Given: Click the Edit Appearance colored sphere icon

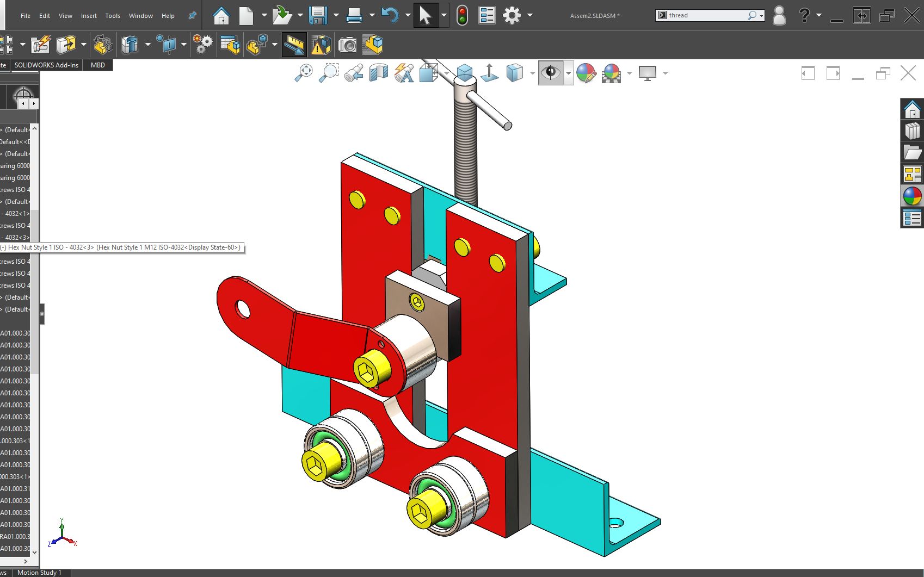Looking at the screenshot, I should coord(587,72).
